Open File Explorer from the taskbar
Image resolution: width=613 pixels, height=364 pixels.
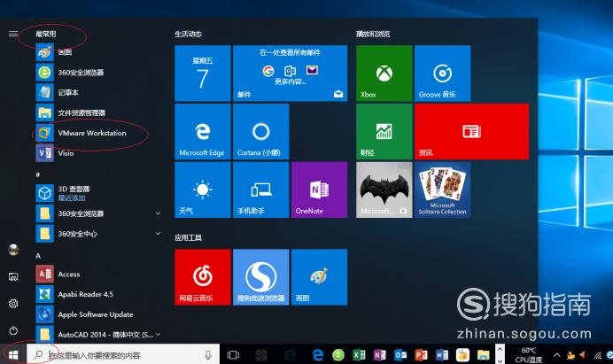pos(483,355)
